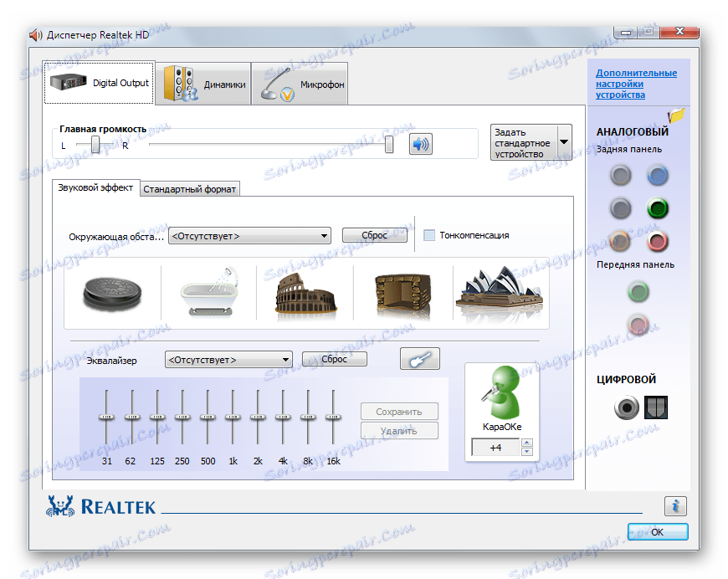Click the Удалить equalizer button
The image size is (728, 579).
click(x=399, y=430)
